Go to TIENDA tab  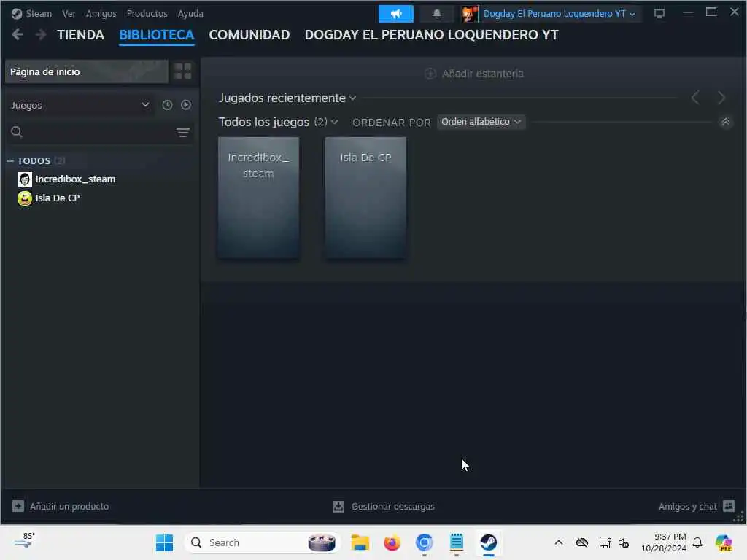pyautogui.click(x=80, y=35)
